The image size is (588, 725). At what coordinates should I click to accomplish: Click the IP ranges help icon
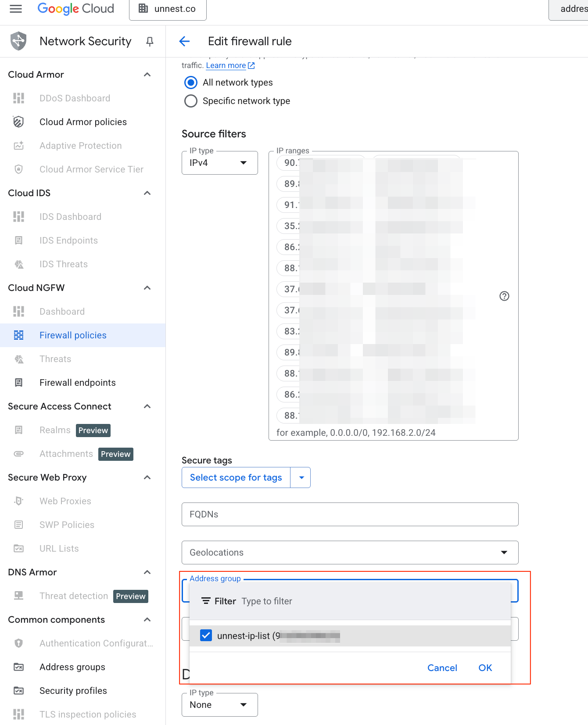coord(504,296)
